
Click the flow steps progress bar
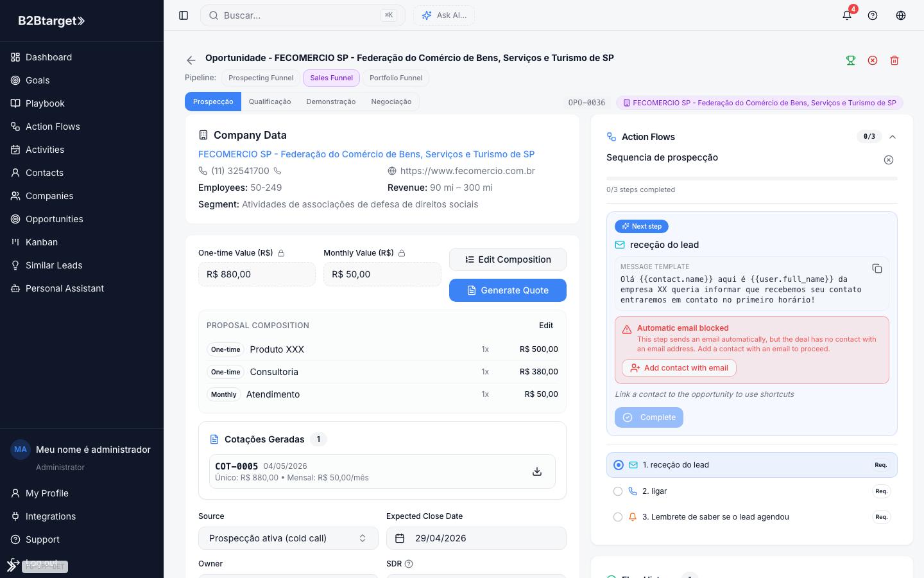point(752,179)
